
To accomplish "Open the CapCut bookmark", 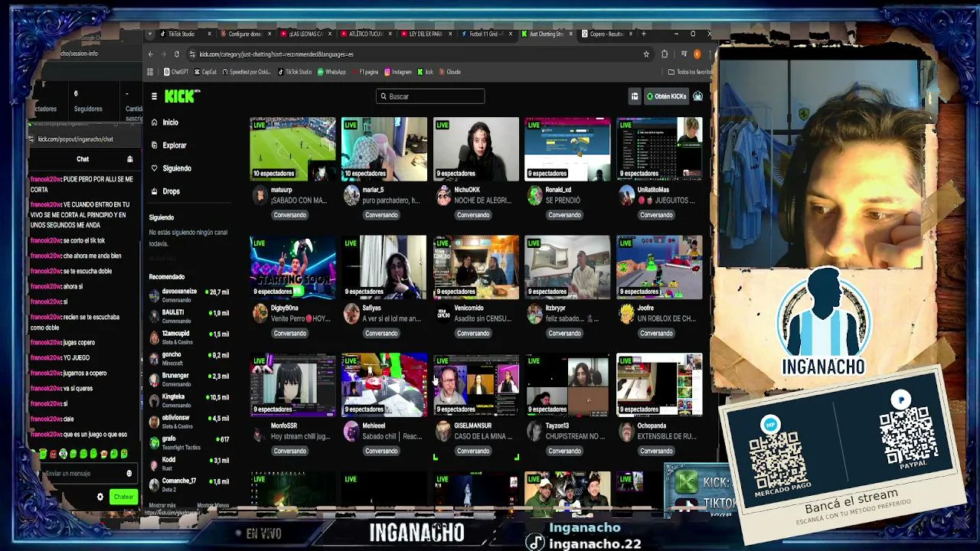I will point(207,72).
